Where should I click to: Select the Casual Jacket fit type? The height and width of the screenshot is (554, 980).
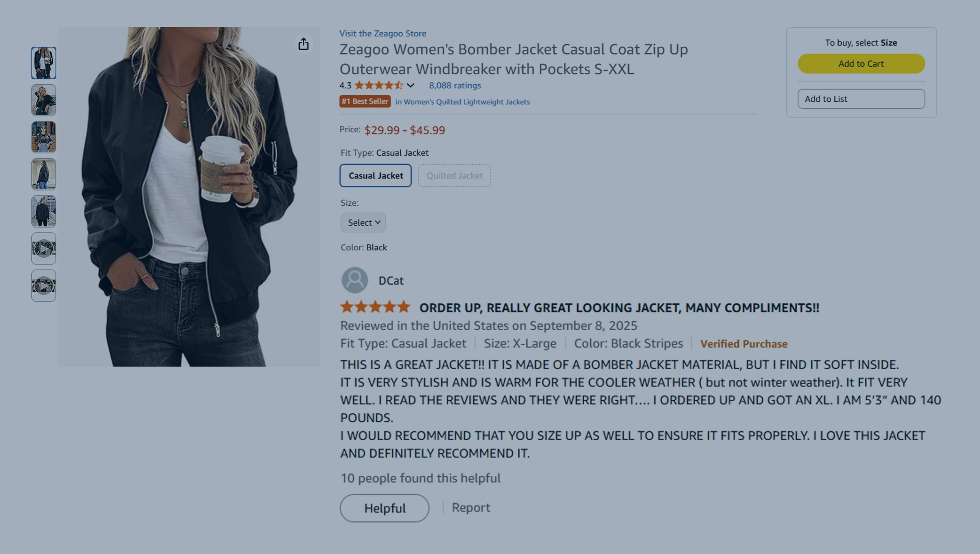376,175
